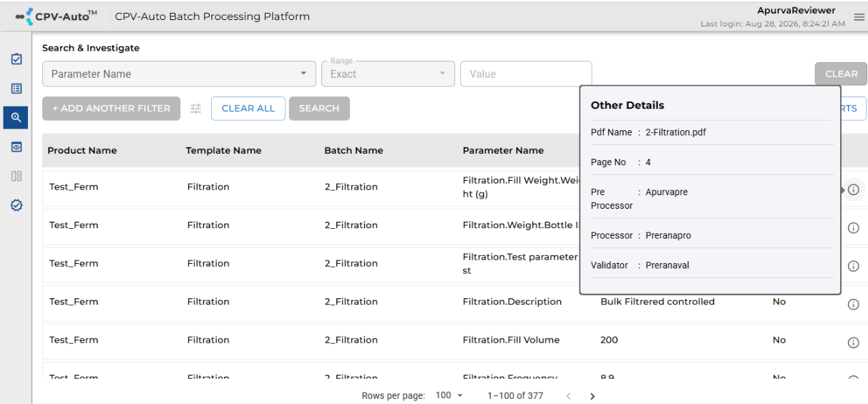Click the filter tune sliders icon
The width and height of the screenshot is (868, 404).
tap(196, 109)
